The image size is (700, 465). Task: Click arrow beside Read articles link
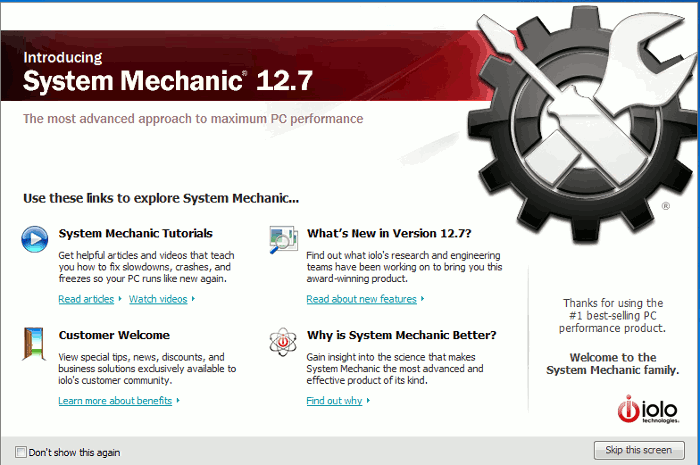tap(120, 299)
